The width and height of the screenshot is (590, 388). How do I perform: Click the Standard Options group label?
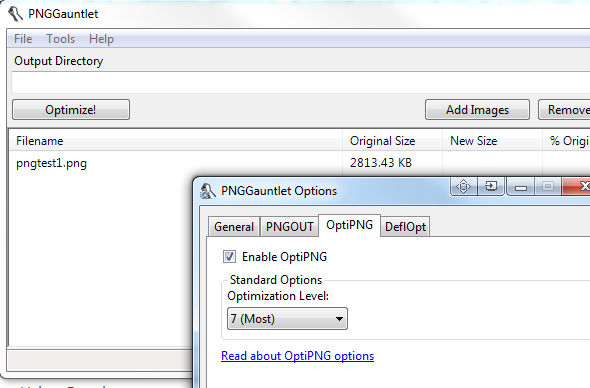[276, 280]
